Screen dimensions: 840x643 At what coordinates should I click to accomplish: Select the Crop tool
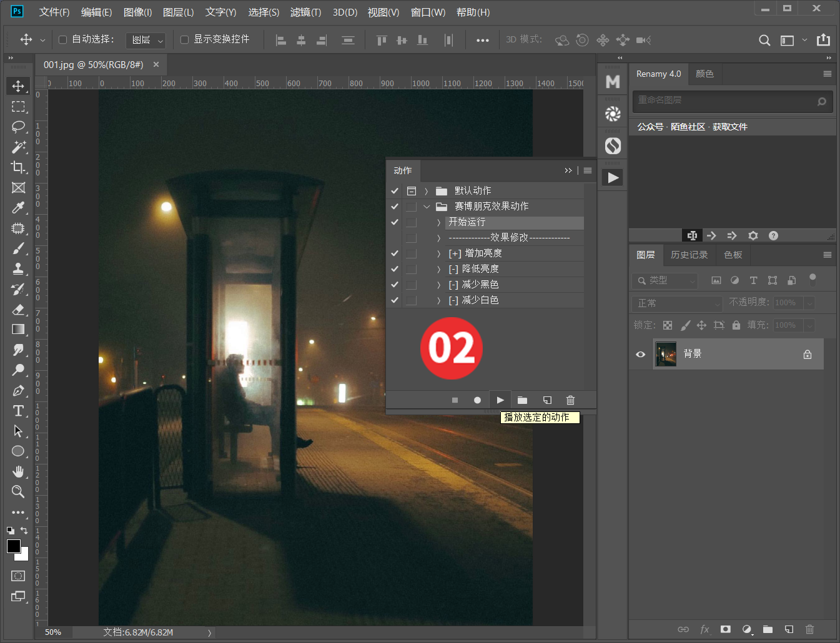[18, 167]
